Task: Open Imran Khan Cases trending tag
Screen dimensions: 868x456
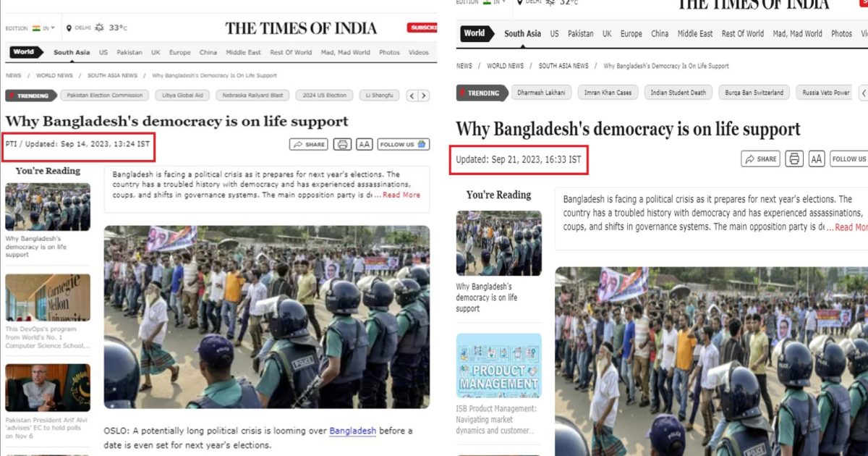Action: (x=608, y=93)
